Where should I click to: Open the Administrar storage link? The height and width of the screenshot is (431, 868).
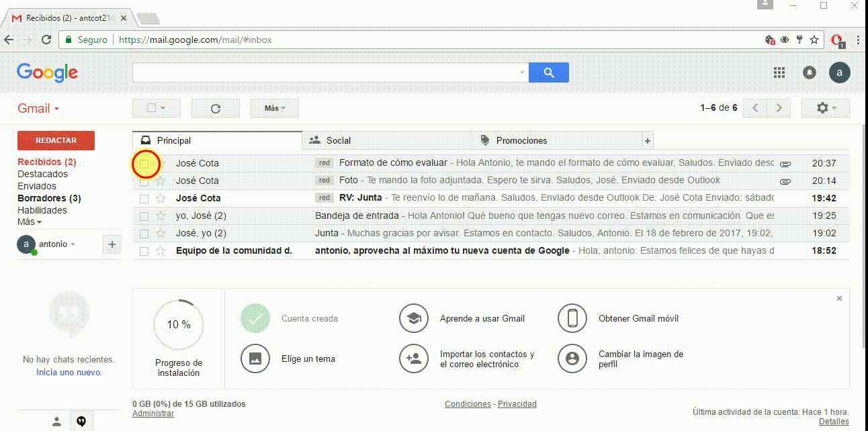pyautogui.click(x=153, y=414)
